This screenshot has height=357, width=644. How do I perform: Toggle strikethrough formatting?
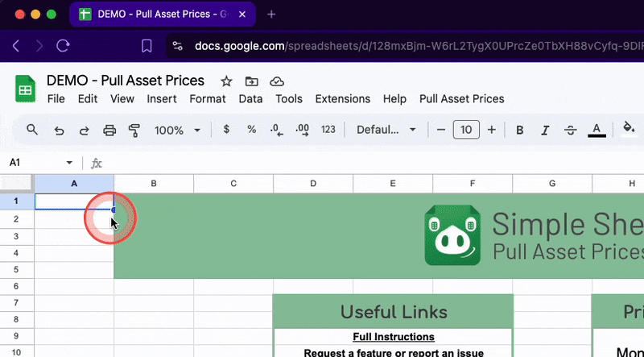[x=571, y=131]
